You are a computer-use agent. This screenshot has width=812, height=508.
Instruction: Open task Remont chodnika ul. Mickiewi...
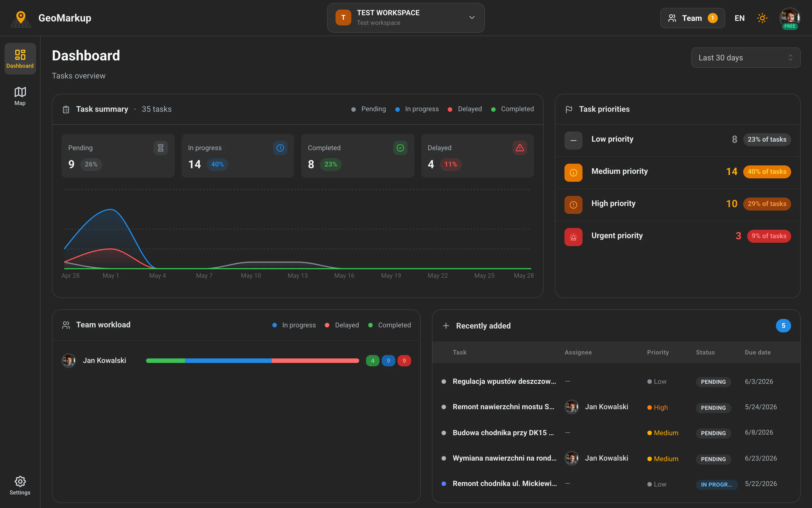(x=505, y=483)
